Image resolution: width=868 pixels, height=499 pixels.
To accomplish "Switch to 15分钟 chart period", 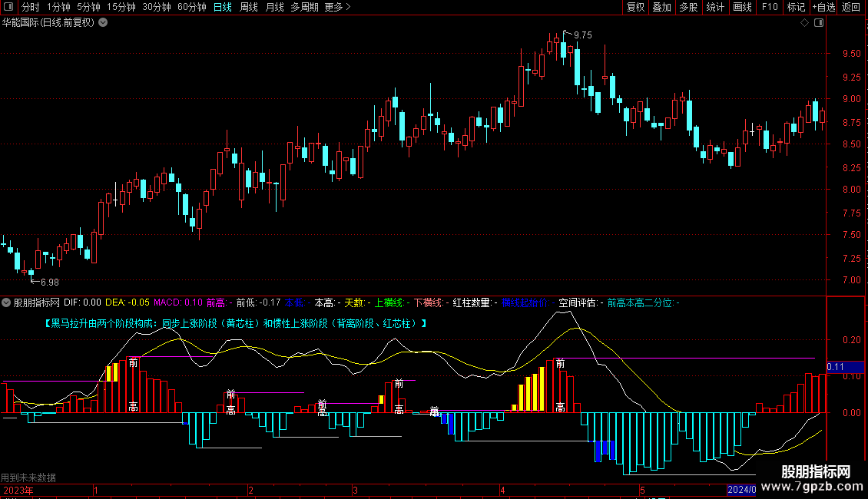I will [x=121, y=7].
